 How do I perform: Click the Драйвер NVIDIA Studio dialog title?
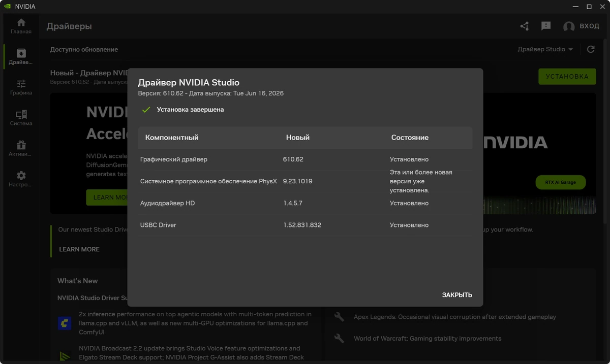point(189,82)
